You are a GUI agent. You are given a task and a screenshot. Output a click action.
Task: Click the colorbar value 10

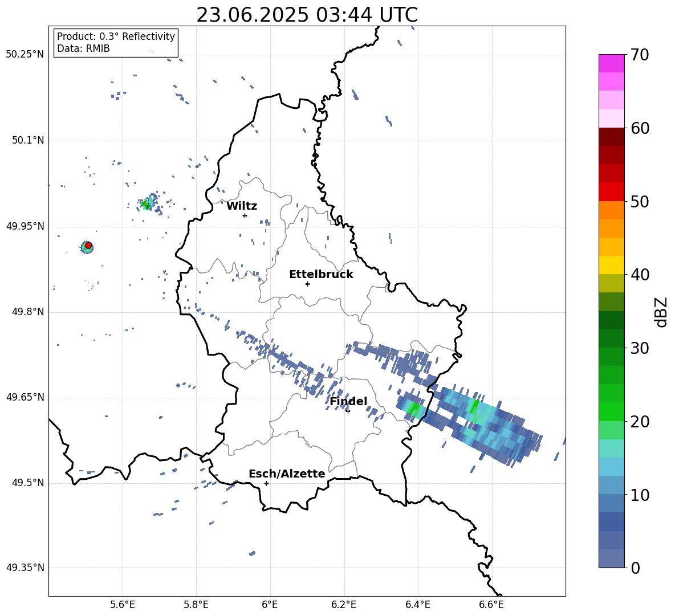click(640, 495)
